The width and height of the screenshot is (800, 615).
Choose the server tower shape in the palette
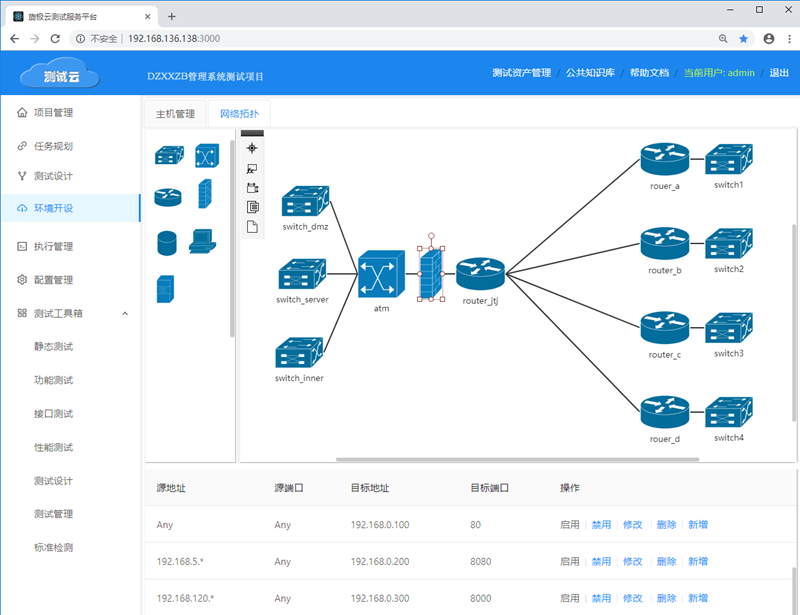(x=165, y=289)
